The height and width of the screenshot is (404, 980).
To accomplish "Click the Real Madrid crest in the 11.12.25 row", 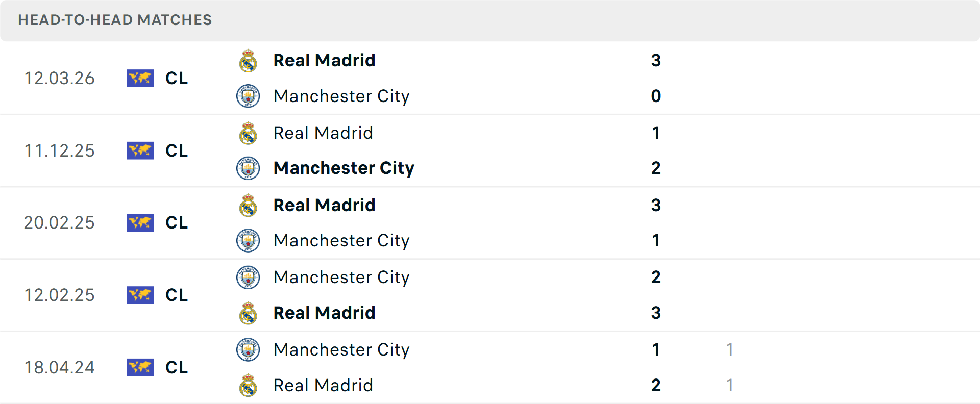I will [x=248, y=132].
